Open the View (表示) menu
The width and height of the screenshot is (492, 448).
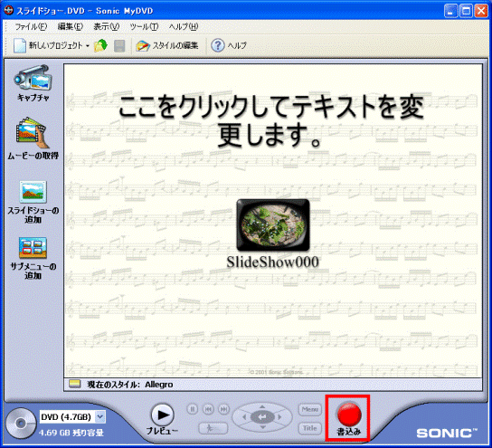click(107, 26)
